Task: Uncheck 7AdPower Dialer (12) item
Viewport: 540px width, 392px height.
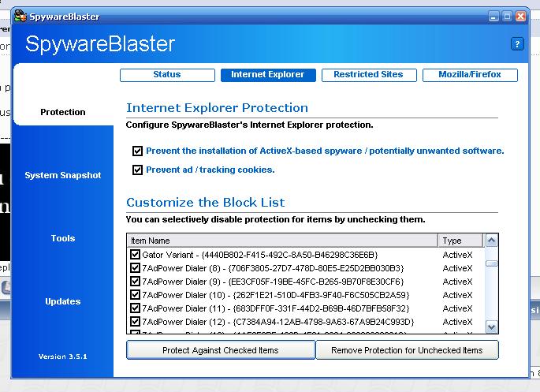Action: click(135, 322)
